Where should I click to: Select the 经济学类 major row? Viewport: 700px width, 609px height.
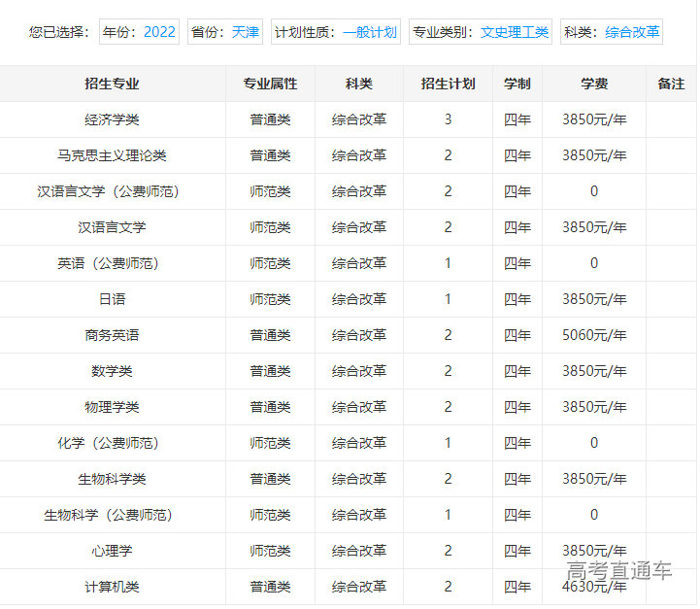tap(112, 119)
